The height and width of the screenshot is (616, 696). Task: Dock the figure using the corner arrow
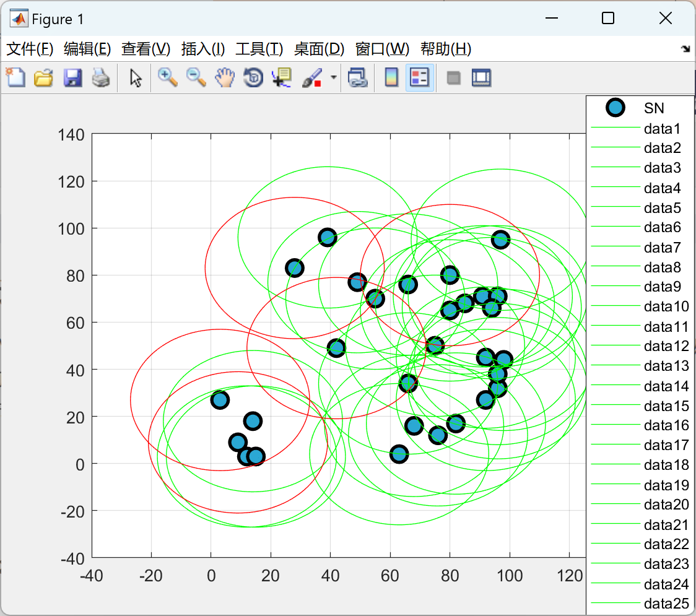[685, 49]
